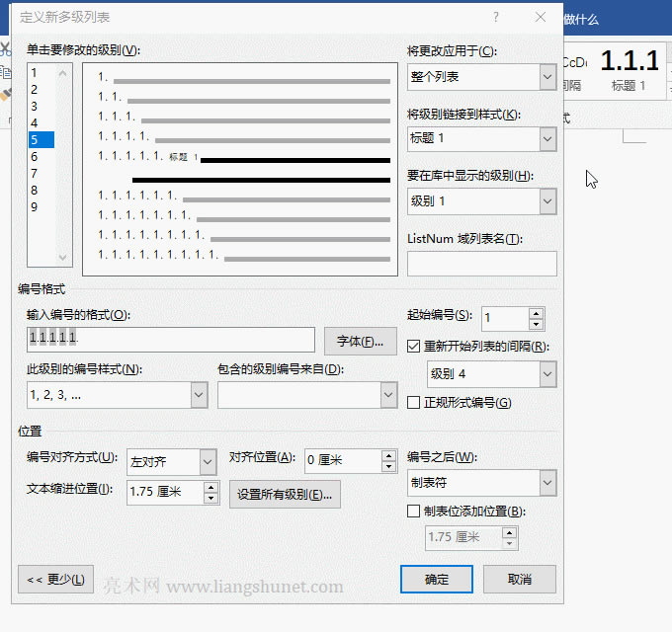Expand 将级别链接到样式 dropdown showing 标题 1
Viewport: 672px width, 632px height.
[547, 139]
